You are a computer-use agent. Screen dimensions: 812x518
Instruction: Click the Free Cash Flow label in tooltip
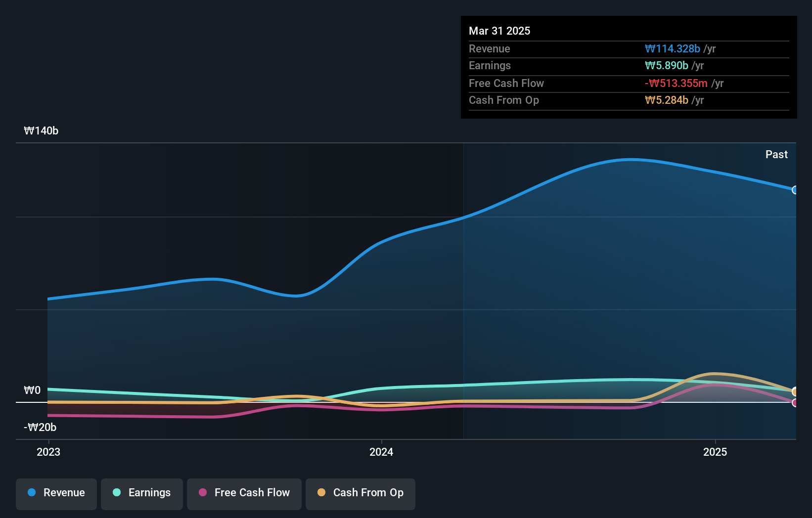[x=506, y=83]
